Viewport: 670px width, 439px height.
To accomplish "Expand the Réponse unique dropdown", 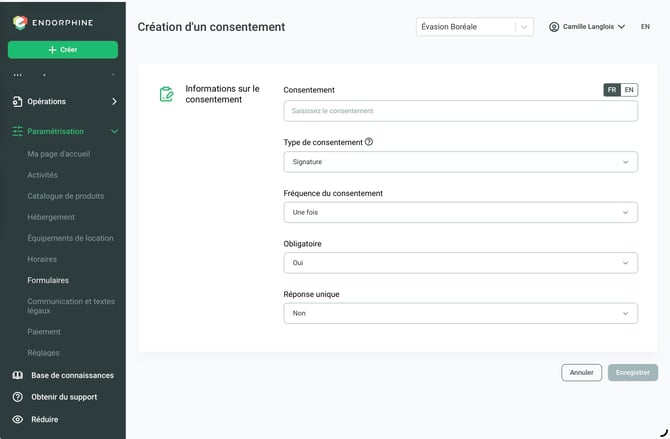I will (x=461, y=313).
